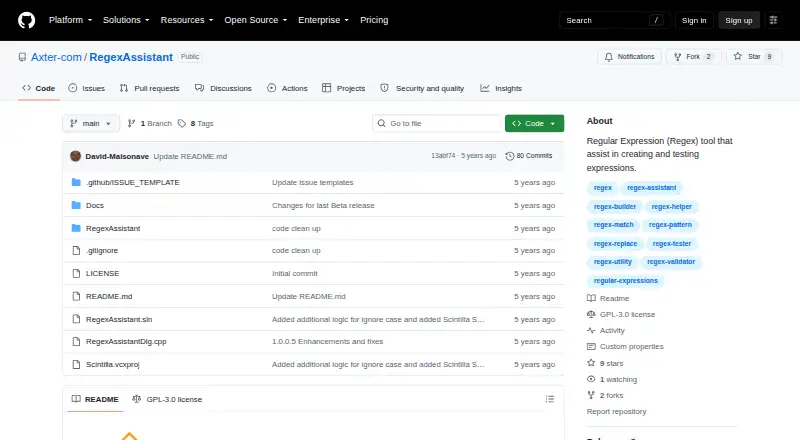The height and width of the screenshot is (440, 800).
Task: Open the RegexAssistantDlg.cpp file
Action: click(126, 341)
